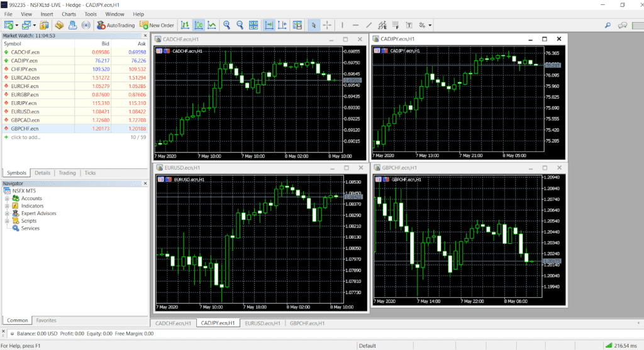The width and height of the screenshot is (644, 350).
Task: Switch to Favorites tab in Navigator
Action: (x=46, y=320)
